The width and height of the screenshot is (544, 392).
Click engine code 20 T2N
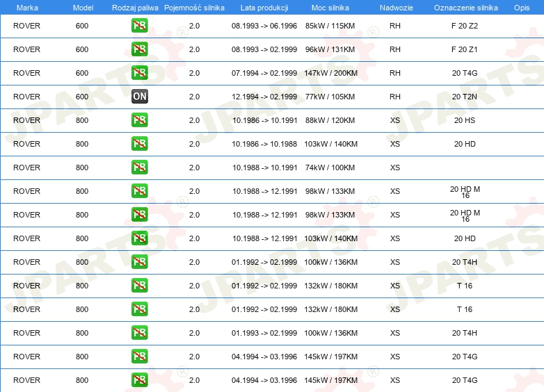tap(465, 97)
